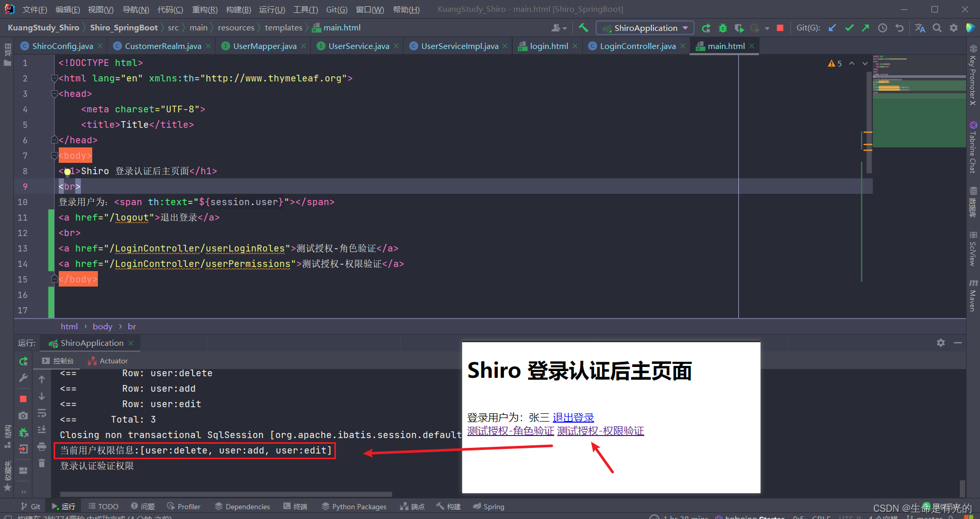Open Search Everywhere magnifier icon
The image size is (980, 519).
[x=937, y=28]
